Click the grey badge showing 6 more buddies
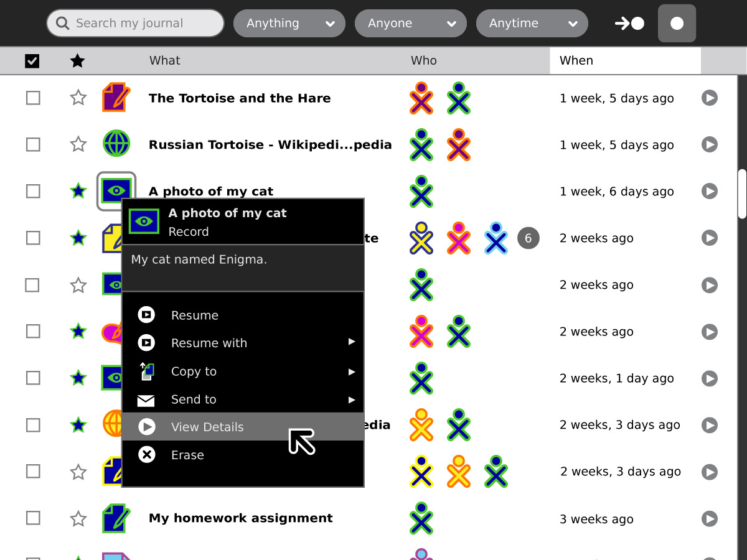 tap(529, 238)
